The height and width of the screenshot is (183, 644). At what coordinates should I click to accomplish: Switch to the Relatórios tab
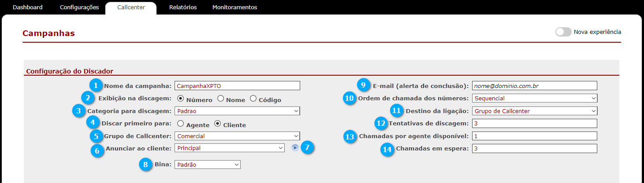coord(183,7)
